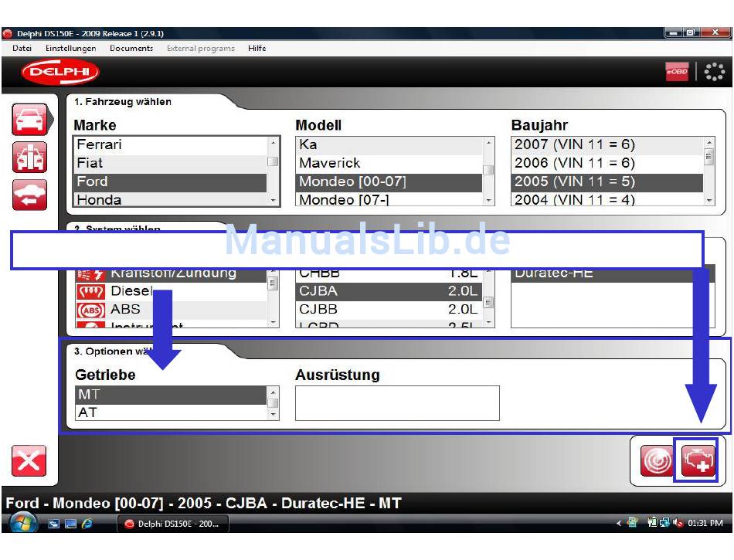Select Fiat in the Marke list
The width and height of the screenshot is (734, 560).
click(171, 163)
